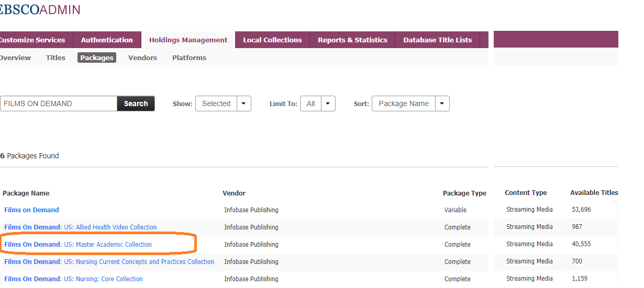Open US: Allied Health Video Collection package
The image size is (644, 288).
click(x=81, y=227)
